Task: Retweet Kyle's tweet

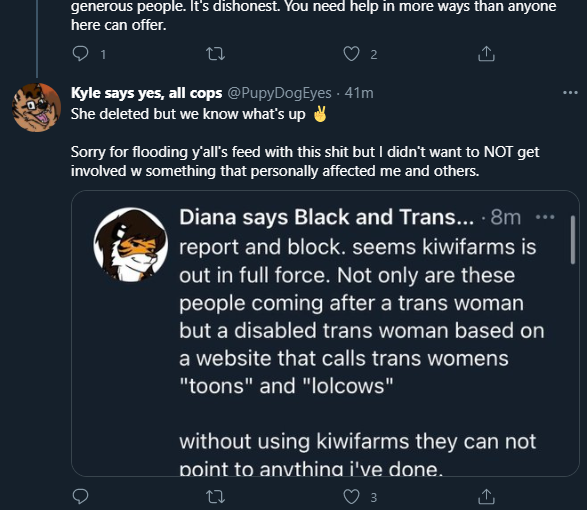Action: pos(216,497)
